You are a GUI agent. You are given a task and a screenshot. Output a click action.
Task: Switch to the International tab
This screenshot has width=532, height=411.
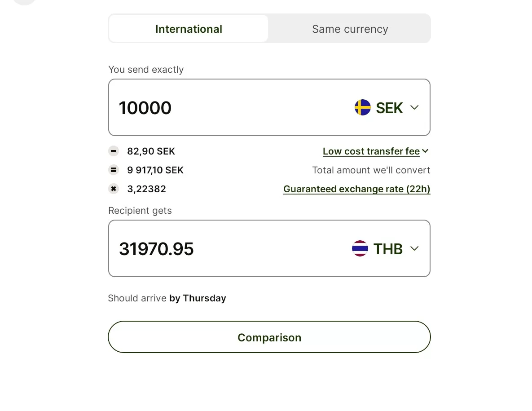[189, 29]
